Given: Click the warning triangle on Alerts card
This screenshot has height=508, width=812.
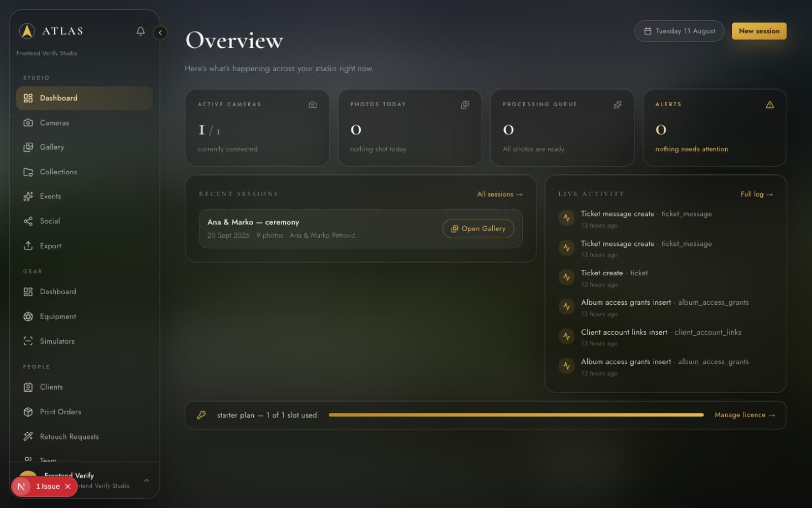Looking at the screenshot, I should point(770,105).
